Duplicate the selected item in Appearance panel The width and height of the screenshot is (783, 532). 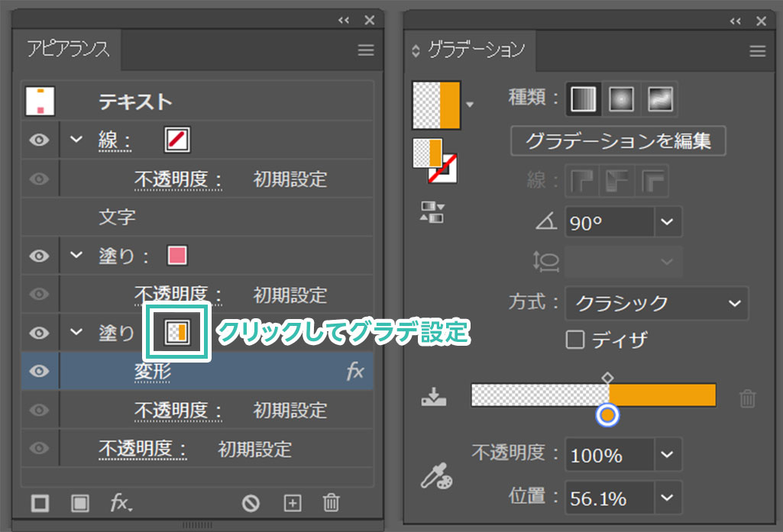point(293,503)
